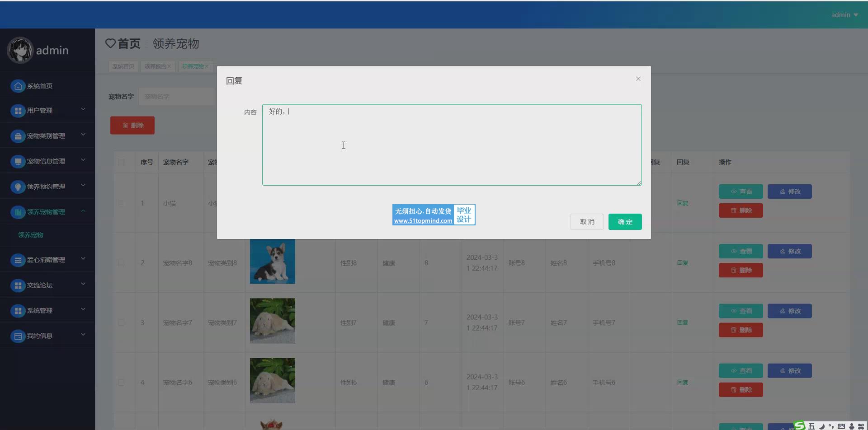Open the 领养宠物 submenu item
This screenshot has height=430, width=868.
(x=31, y=235)
